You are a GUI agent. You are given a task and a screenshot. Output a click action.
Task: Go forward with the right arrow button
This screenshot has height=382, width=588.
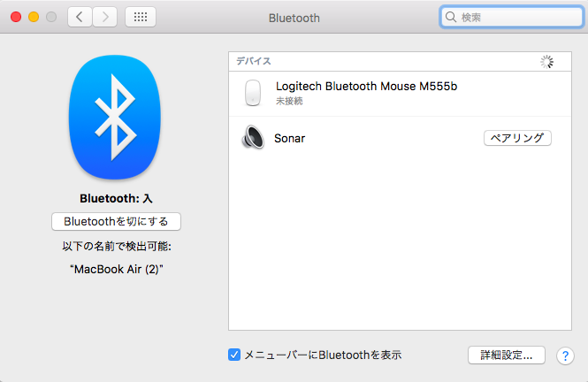pyautogui.click(x=105, y=17)
